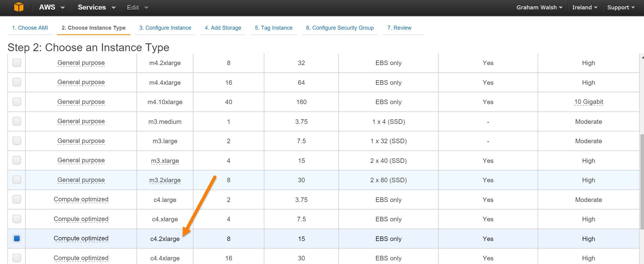Click the m3.xlarge instance type link
Image resolution: width=644 pixels, height=264 pixels.
[165, 161]
